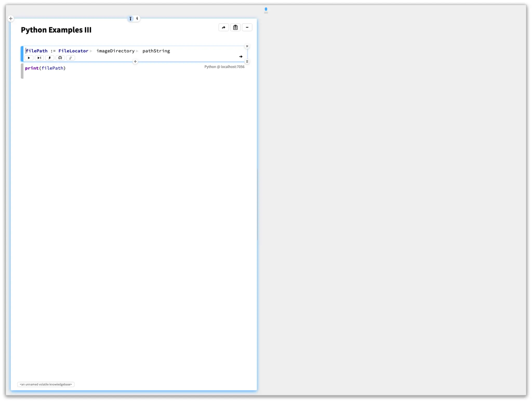
Task: Click the lightning bolt debug button
Action: tap(50, 58)
